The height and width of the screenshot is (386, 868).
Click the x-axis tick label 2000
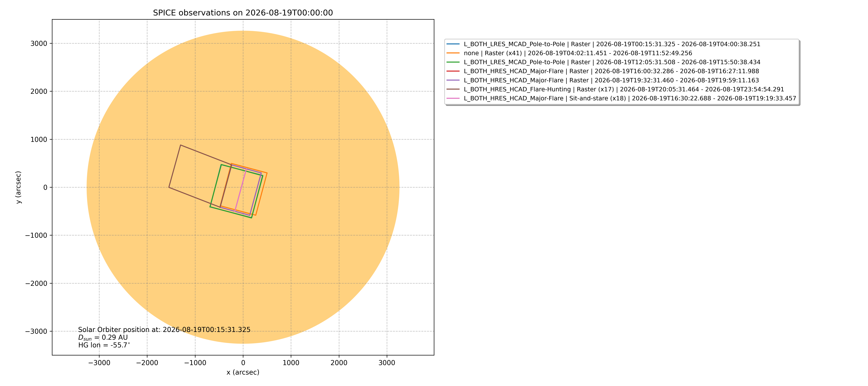coord(339,363)
